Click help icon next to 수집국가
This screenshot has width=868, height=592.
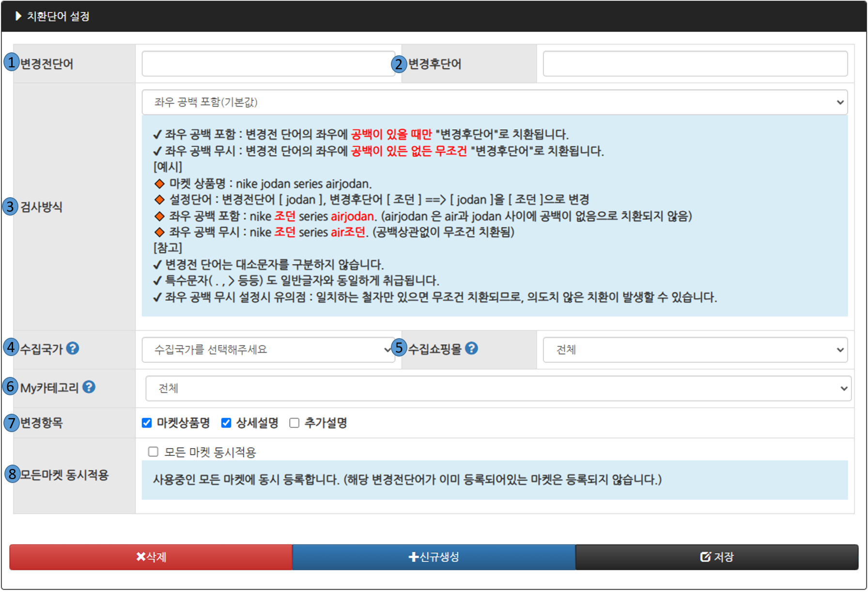tap(73, 348)
